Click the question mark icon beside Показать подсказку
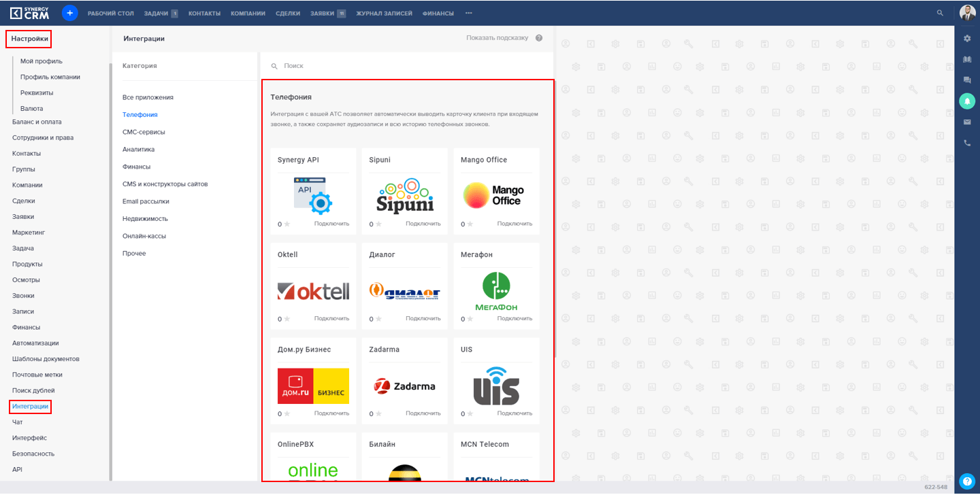 click(539, 38)
